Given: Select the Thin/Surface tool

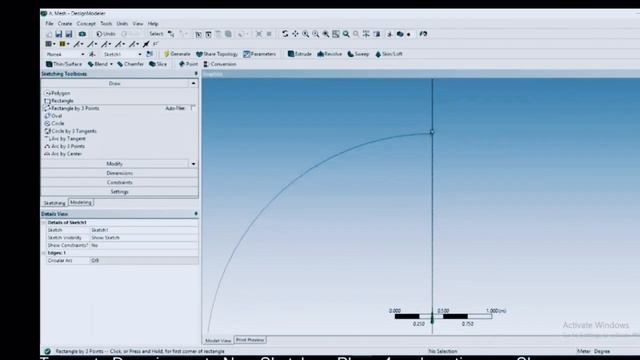Looking at the screenshot, I should click(x=64, y=64).
